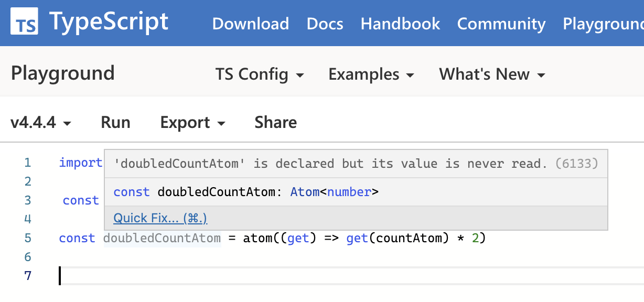This screenshot has width=644, height=302.
Task: Open the Export dropdown menu
Action: point(192,123)
